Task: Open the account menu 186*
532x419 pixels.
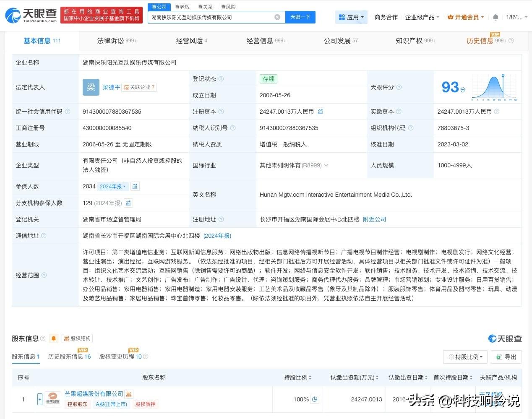Action: click(517, 17)
